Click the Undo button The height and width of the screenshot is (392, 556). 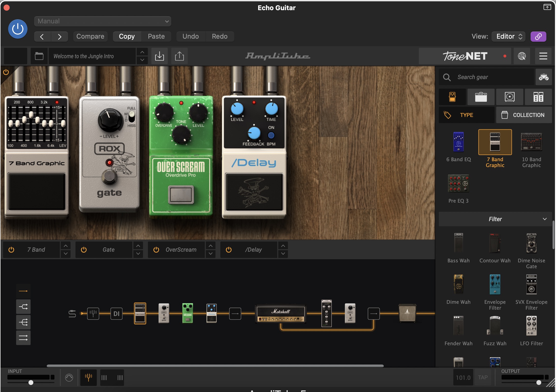pyautogui.click(x=191, y=36)
